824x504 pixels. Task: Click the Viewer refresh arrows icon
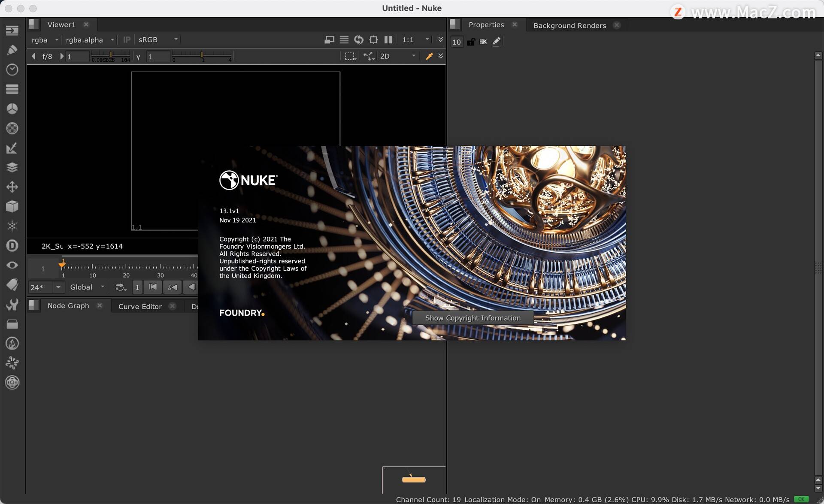pyautogui.click(x=359, y=40)
